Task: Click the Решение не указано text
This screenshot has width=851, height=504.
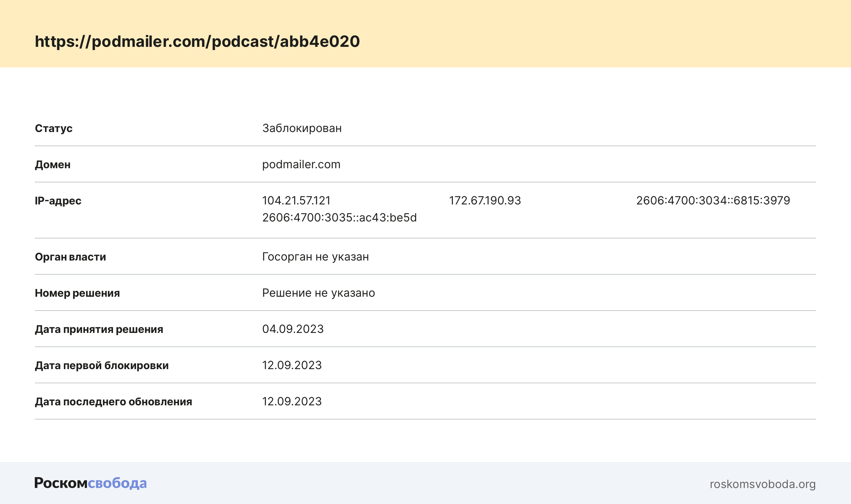Action: 318,293
